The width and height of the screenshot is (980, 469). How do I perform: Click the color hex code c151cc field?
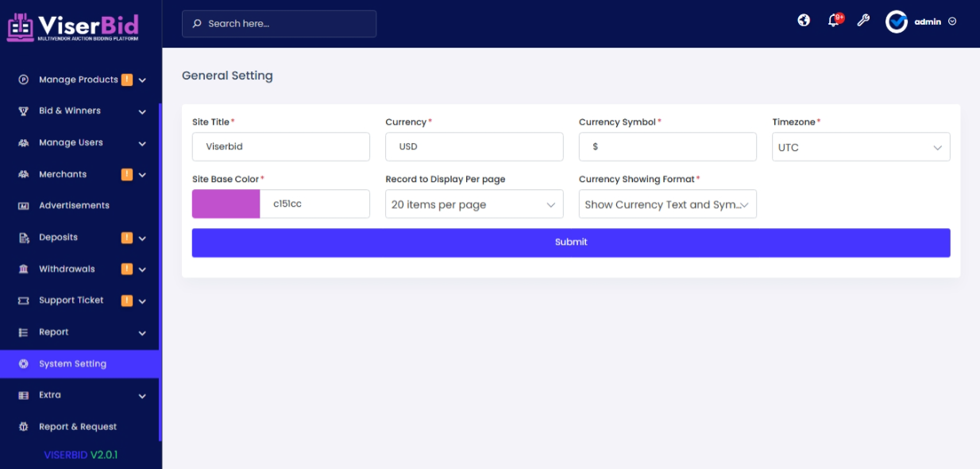(x=315, y=204)
